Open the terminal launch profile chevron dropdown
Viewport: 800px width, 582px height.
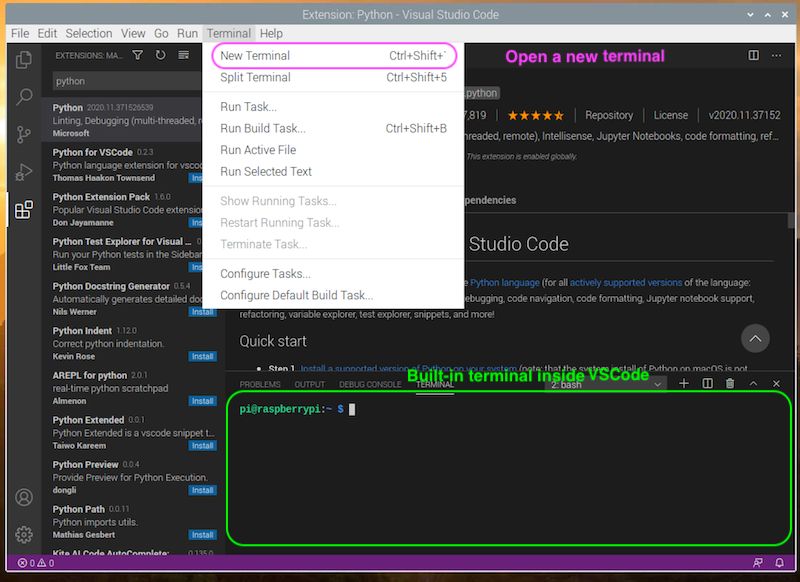[658, 384]
